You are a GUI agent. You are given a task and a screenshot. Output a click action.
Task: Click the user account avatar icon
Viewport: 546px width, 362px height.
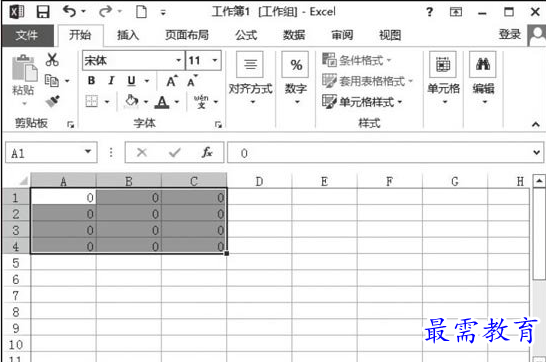pyautogui.click(x=537, y=35)
